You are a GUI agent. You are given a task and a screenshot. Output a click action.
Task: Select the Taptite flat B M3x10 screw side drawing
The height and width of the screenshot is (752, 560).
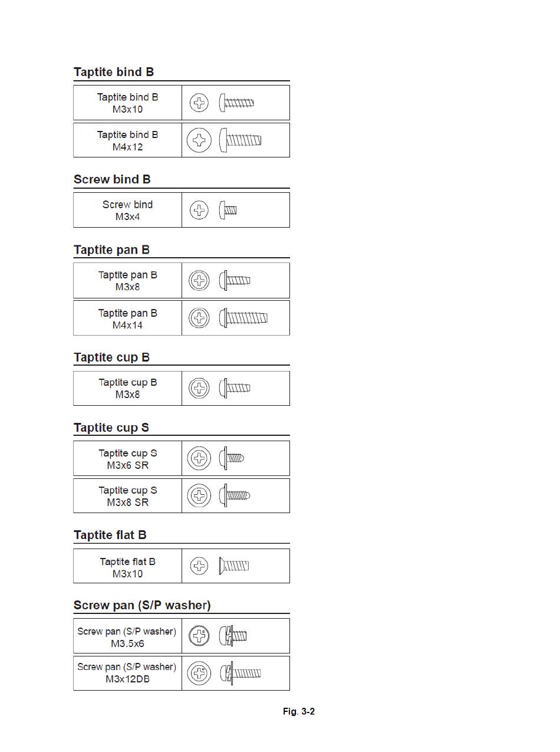pyautogui.click(x=234, y=566)
